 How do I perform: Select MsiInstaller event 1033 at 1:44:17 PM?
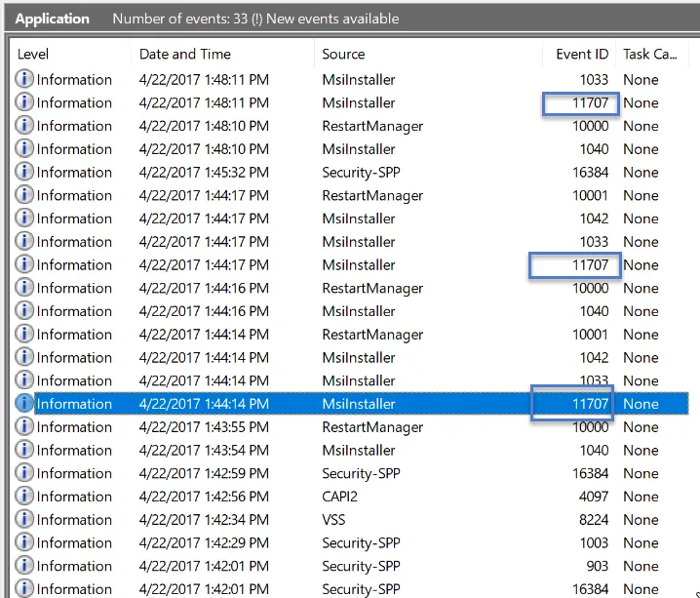pyautogui.click(x=350, y=242)
